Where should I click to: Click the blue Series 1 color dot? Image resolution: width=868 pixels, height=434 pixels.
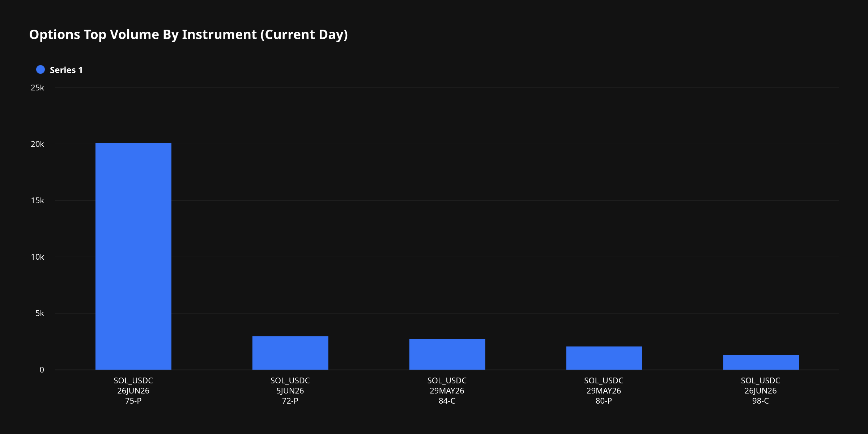[41, 70]
